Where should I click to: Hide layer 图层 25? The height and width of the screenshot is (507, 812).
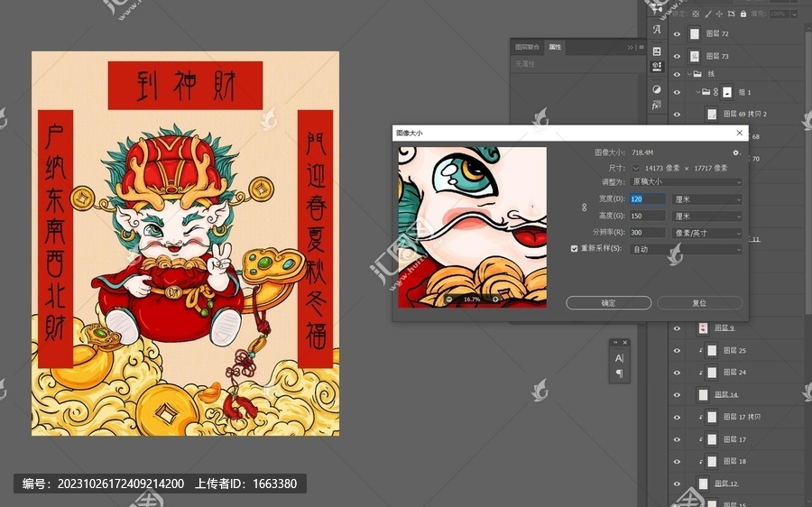[x=677, y=351]
